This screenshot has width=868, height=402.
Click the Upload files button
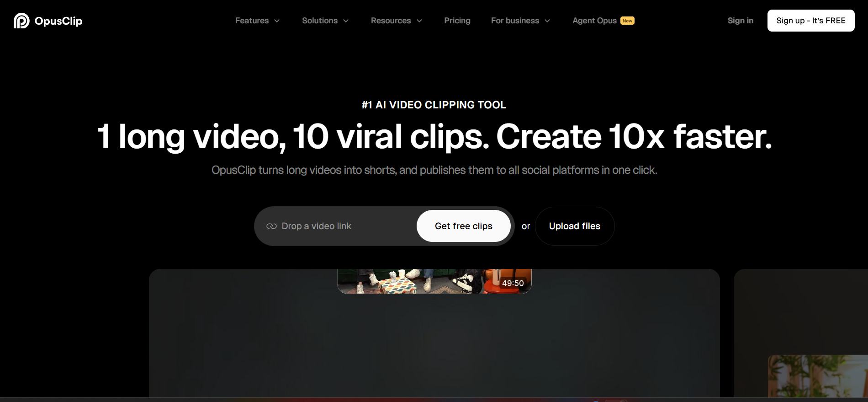[x=575, y=226]
